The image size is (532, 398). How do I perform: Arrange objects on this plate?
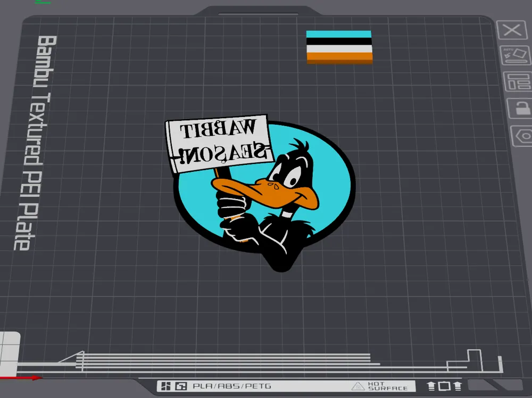[518, 81]
